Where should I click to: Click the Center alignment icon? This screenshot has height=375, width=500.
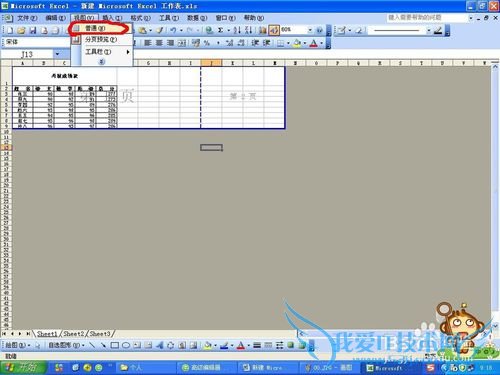(x=159, y=43)
